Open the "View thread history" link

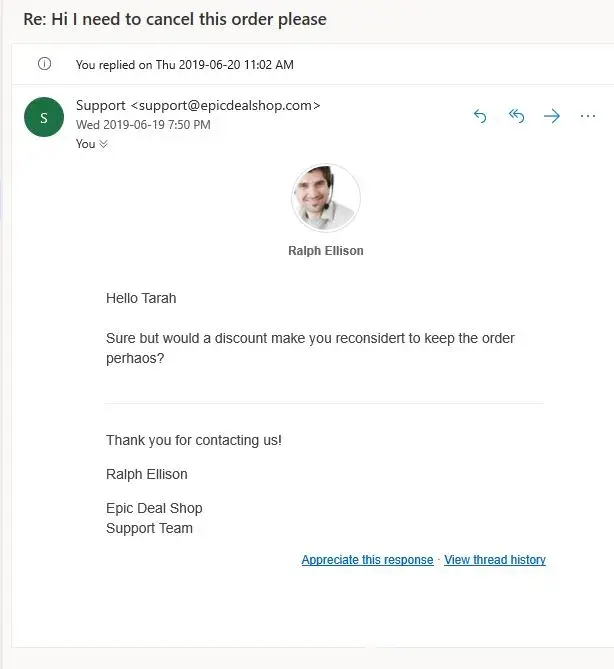495,560
